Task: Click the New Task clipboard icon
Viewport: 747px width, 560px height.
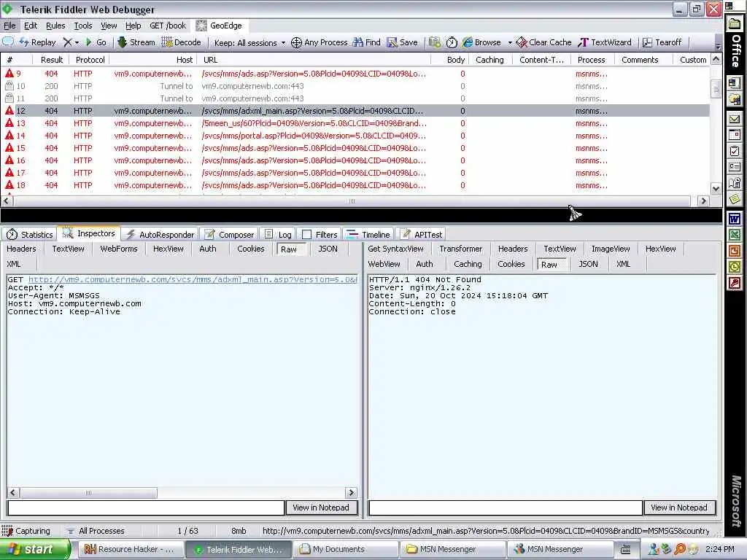Action: point(735,152)
